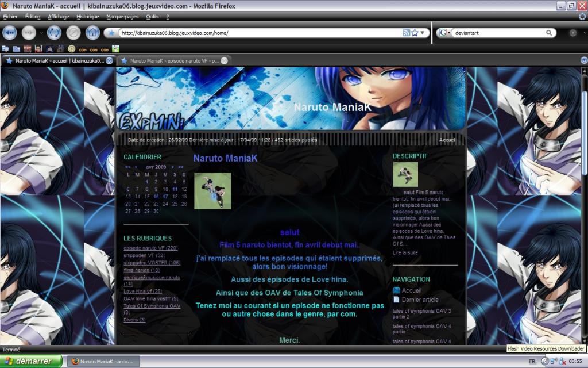Screen dimensions: 588x368
Task: Click 'Accueil' in the Navigation section
Action: 411,290
